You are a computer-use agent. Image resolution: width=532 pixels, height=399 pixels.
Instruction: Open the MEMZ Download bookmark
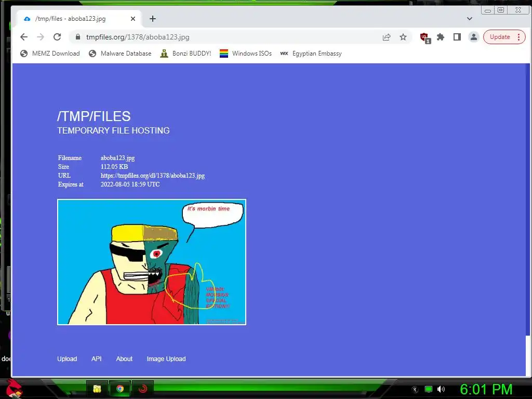[50, 54]
